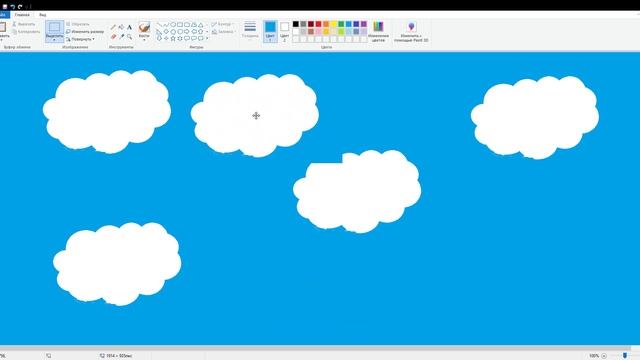Viewport: 640px width, 360px height.
Task: Select the Text tool
Action: (x=129, y=27)
